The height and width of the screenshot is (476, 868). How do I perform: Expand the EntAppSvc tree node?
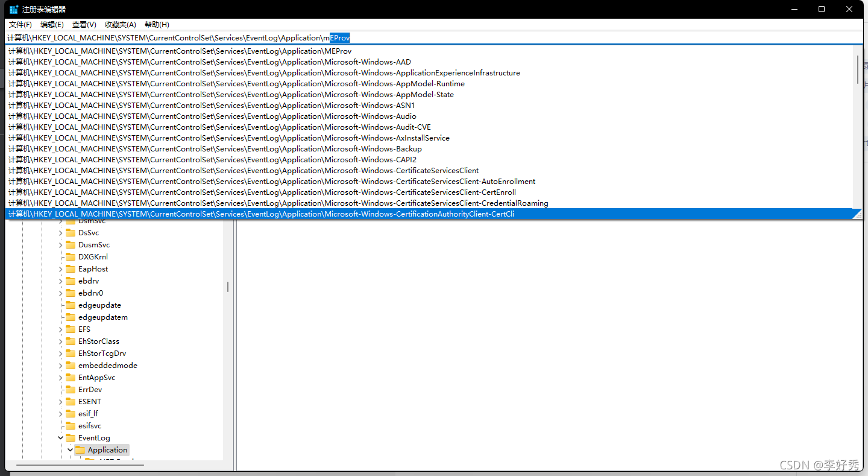[60, 378]
